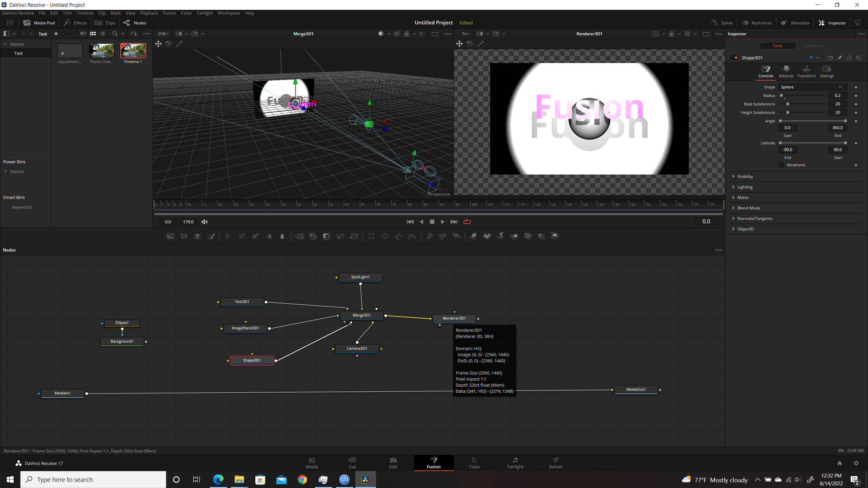
Task: Add a Camera 3D tool from the toolbar
Action: (x=528, y=236)
